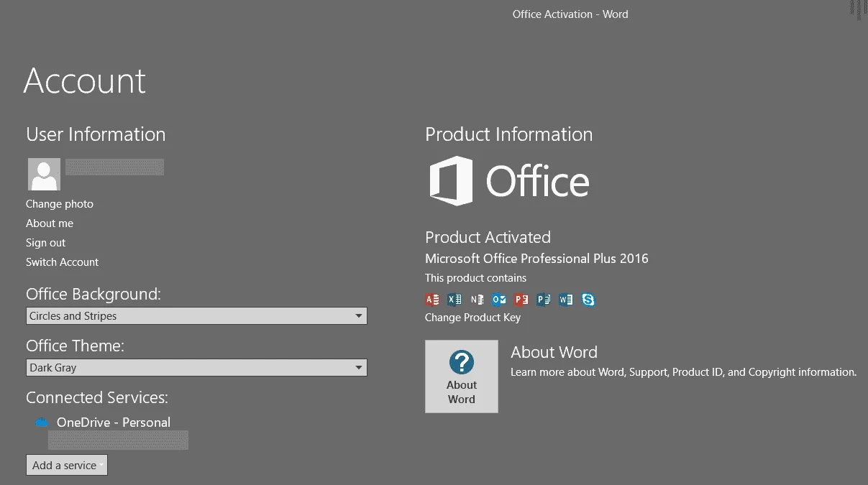
Task: Click the PowerPoint product icon
Action: coord(521,300)
